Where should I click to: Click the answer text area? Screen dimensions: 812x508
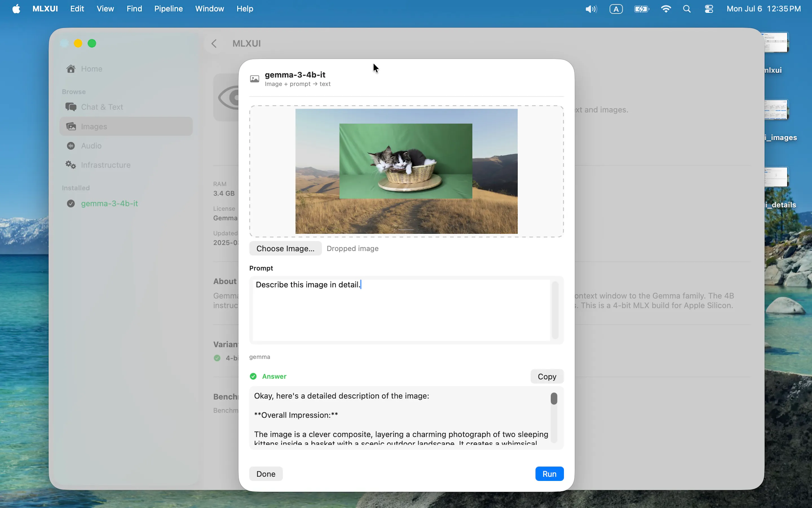401,418
